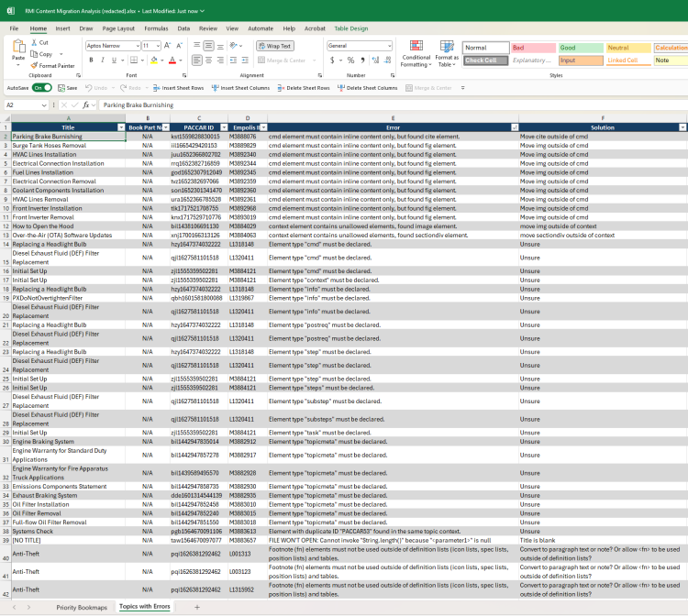Toggle the Center alignment button
Image resolution: width=688 pixels, height=616 pixels.
point(209,60)
